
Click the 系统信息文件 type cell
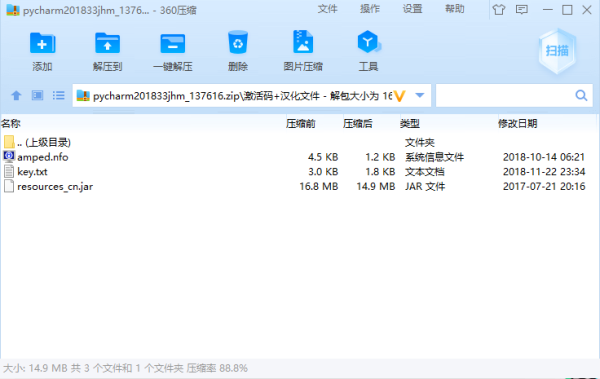click(434, 157)
